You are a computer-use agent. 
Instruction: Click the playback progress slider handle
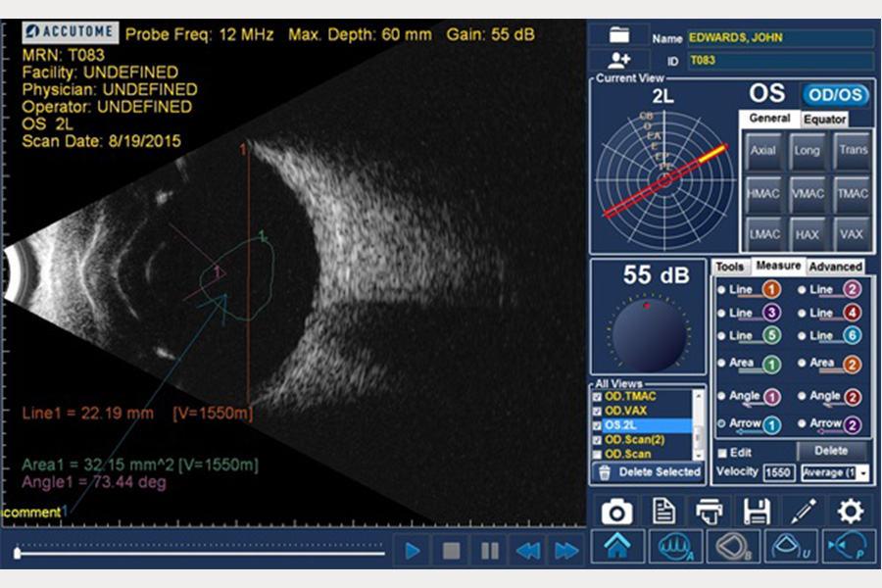[17, 553]
